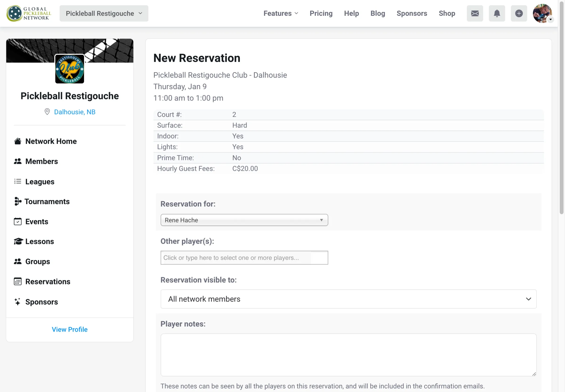
Task: Open the Reservation for Rene Hache dropdown
Action: 244,220
